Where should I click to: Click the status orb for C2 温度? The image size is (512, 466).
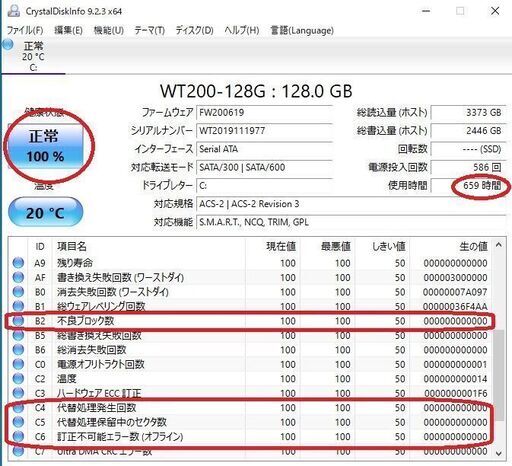[x=18, y=378]
